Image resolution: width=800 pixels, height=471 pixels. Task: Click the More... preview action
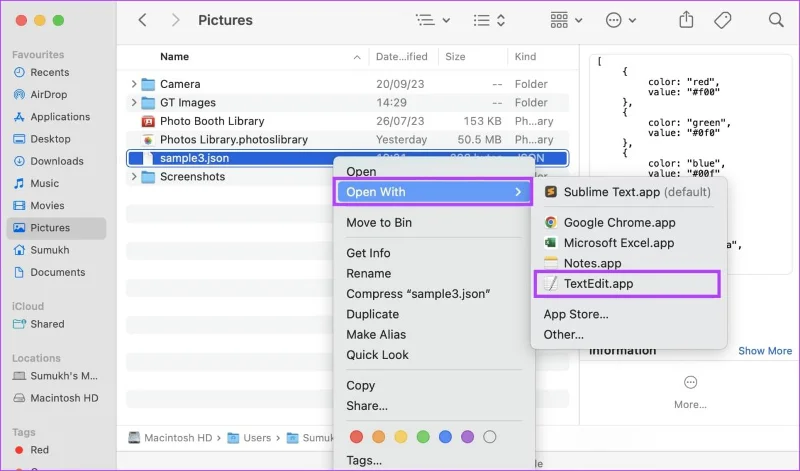tap(690, 393)
